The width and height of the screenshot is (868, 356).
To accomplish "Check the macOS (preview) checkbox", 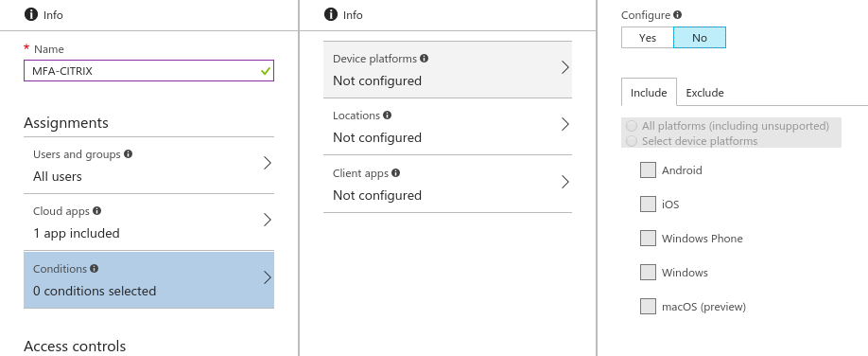I will pos(648,306).
